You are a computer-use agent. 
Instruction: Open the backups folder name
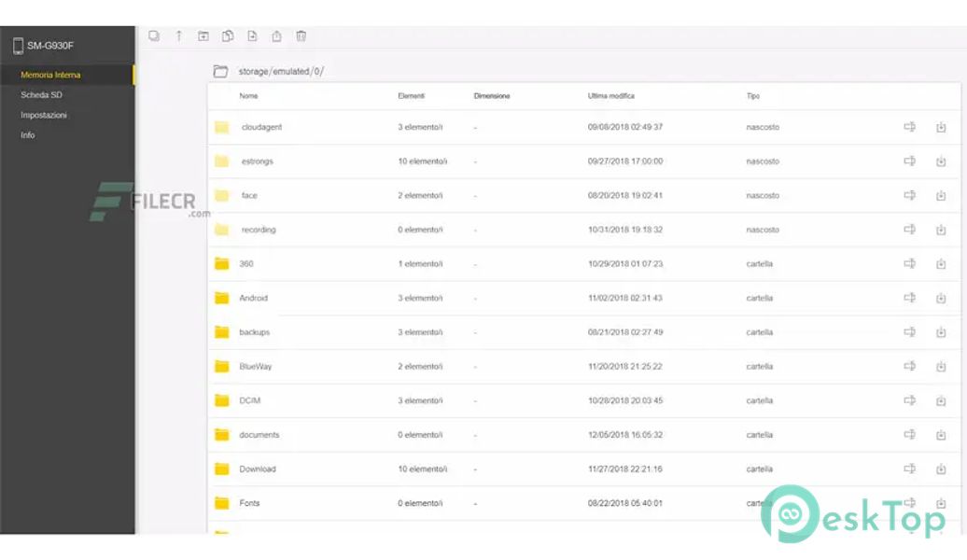(x=255, y=332)
